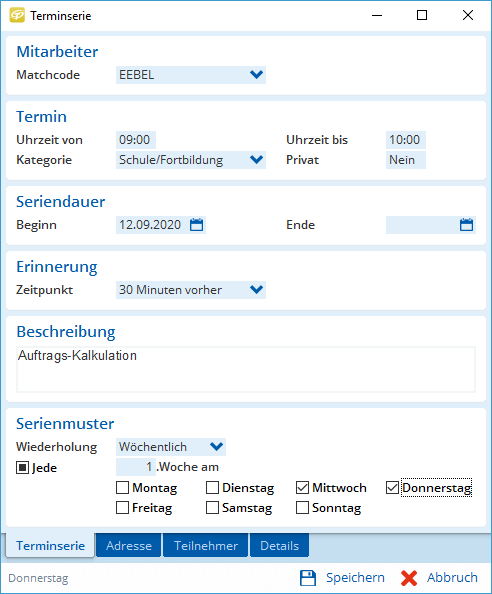Open the Kategorie dropdown list
This screenshot has width=492, height=594.
point(256,159)
